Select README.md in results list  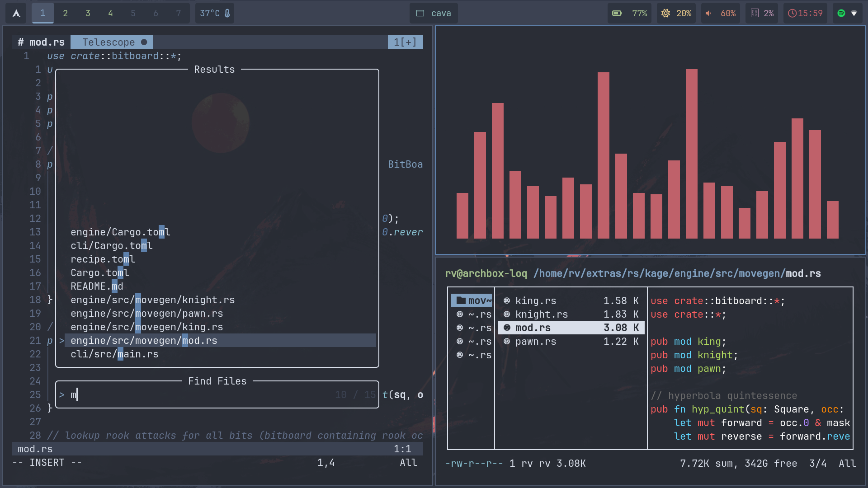pos(97,286)
